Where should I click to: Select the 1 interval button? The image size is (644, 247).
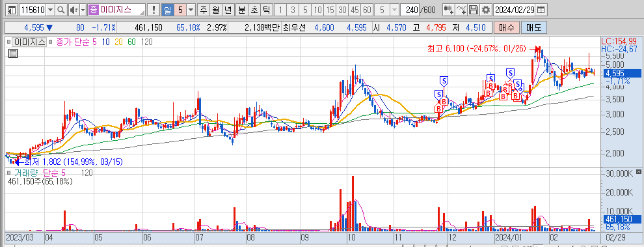tap(280, 10)
